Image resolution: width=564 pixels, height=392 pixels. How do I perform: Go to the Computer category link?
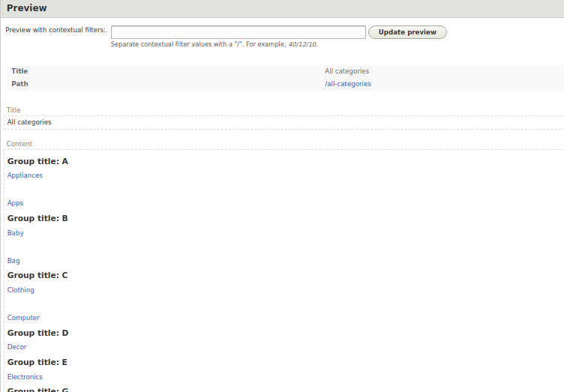23,318
